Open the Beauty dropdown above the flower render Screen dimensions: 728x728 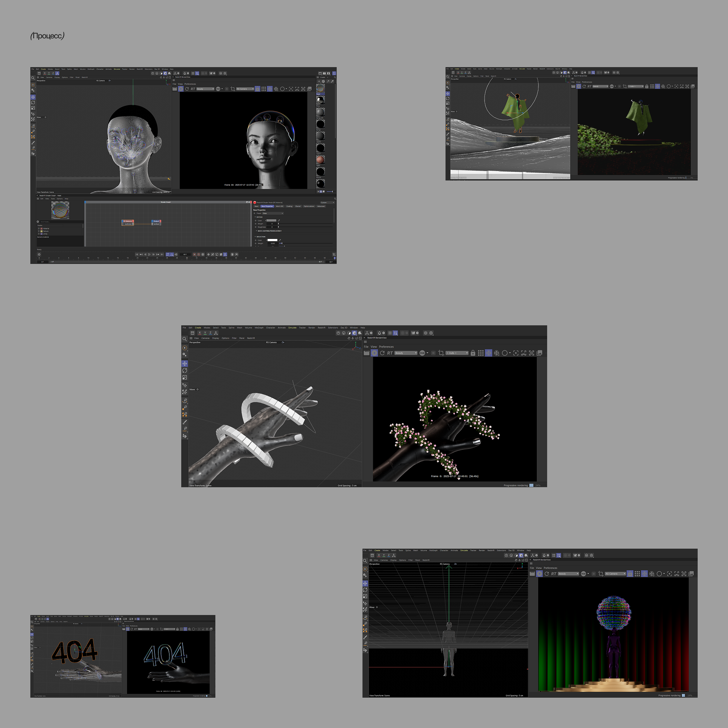coord(406,353)
